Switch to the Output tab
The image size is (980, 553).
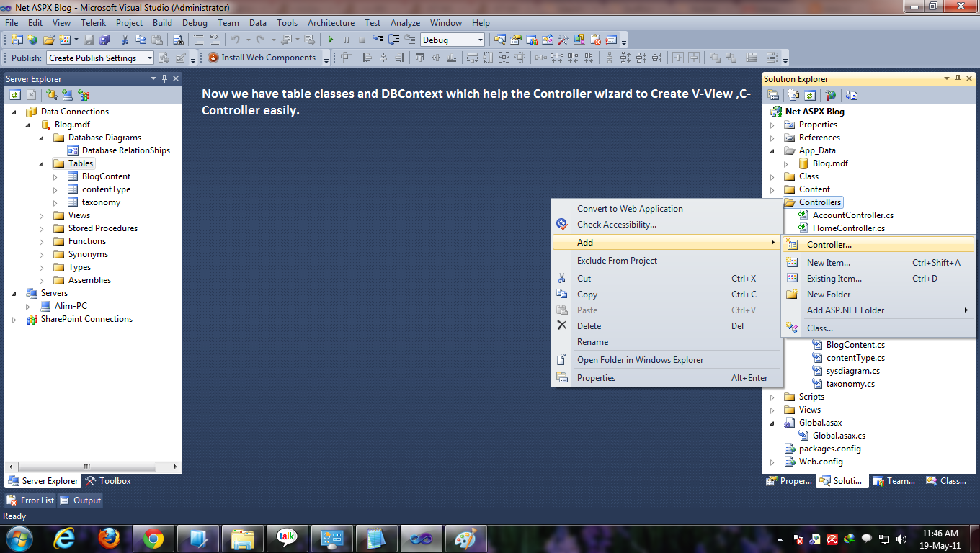(86, 500)
